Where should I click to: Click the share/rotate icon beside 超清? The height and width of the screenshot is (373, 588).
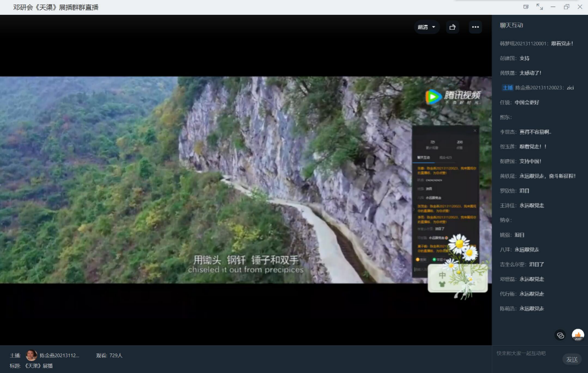(x=452, y=27)
